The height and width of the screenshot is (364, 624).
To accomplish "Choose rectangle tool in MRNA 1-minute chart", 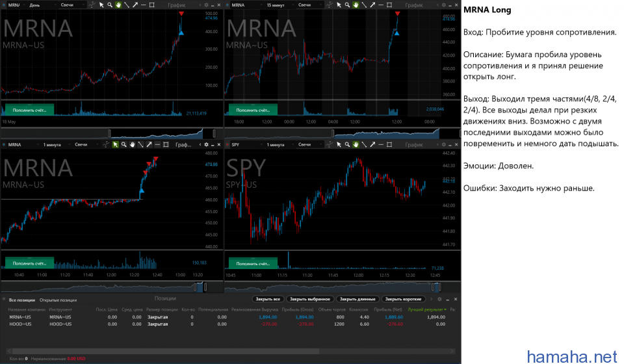I will [166, 144].
